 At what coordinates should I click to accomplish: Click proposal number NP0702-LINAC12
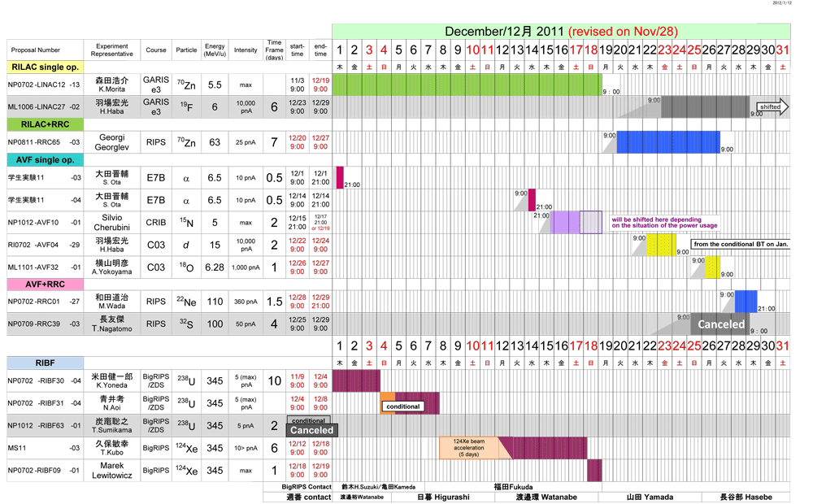[x=44, y=85]
